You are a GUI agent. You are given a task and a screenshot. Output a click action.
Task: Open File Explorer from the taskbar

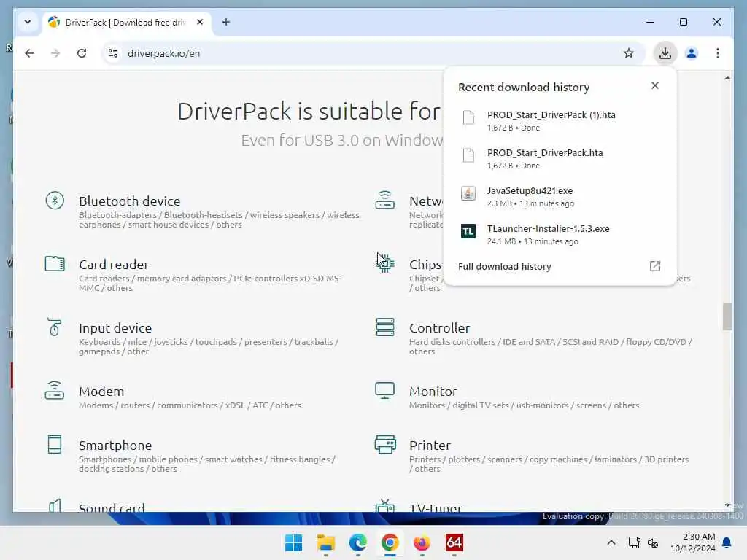pyautogui.click(x=326, y=542)
